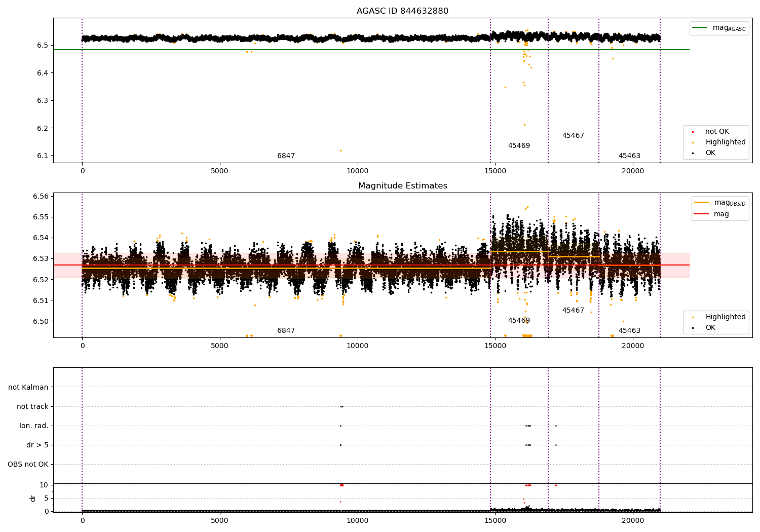Select the 'not track' axis label

point(32,406)
